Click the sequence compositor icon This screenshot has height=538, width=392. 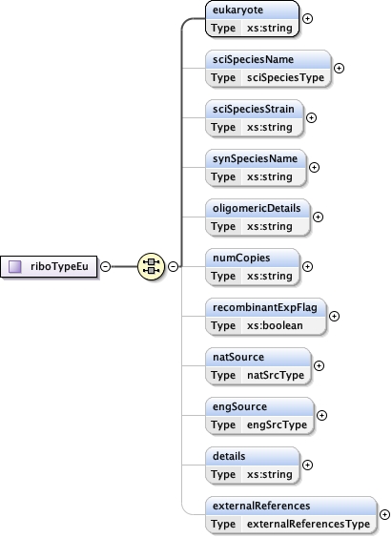click(152, 266)
